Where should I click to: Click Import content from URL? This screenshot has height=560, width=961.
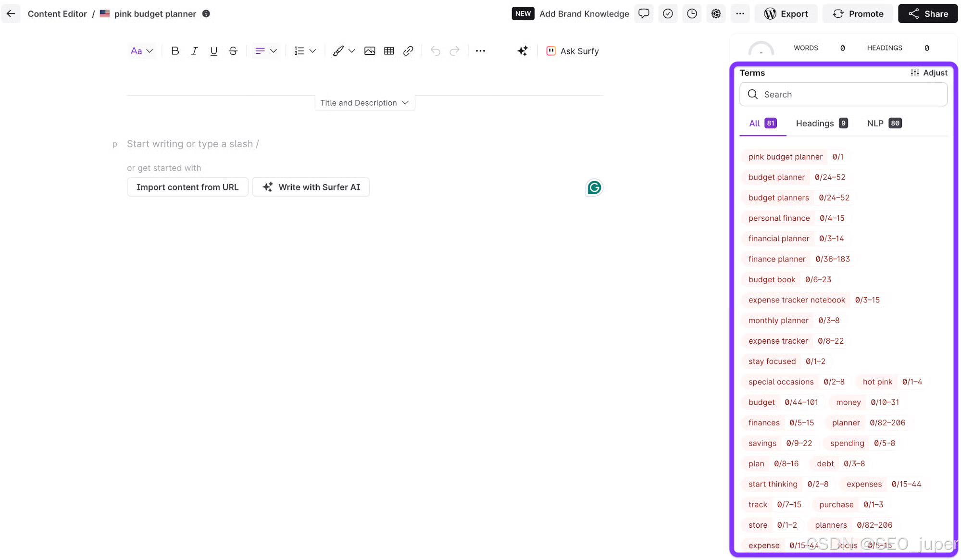click(187, 187)
